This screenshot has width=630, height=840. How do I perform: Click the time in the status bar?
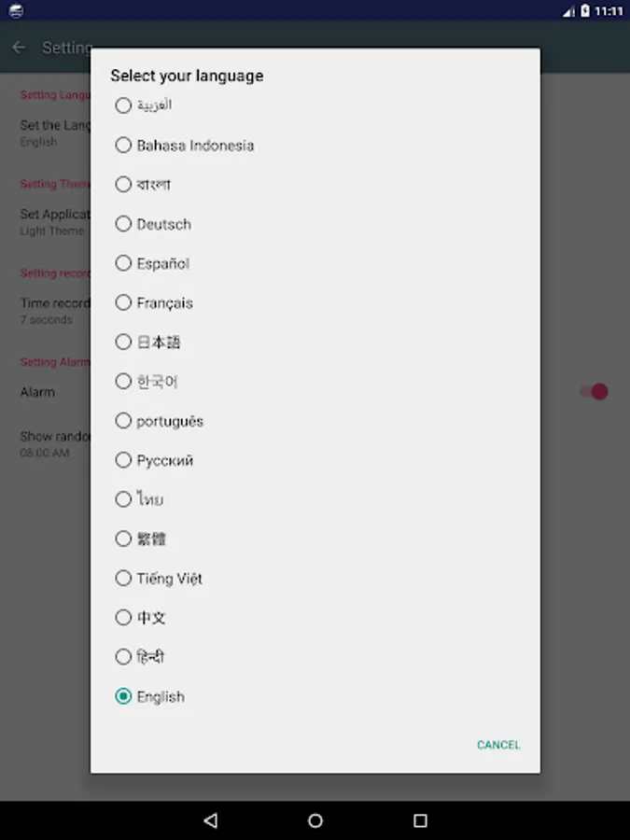(609, 11)
